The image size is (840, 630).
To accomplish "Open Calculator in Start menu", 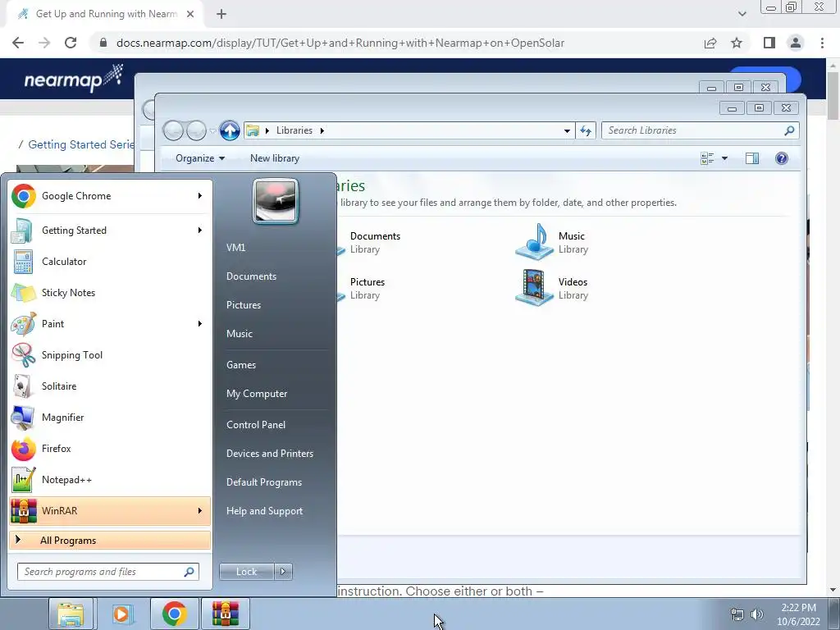I will click(x=110, y=262).
